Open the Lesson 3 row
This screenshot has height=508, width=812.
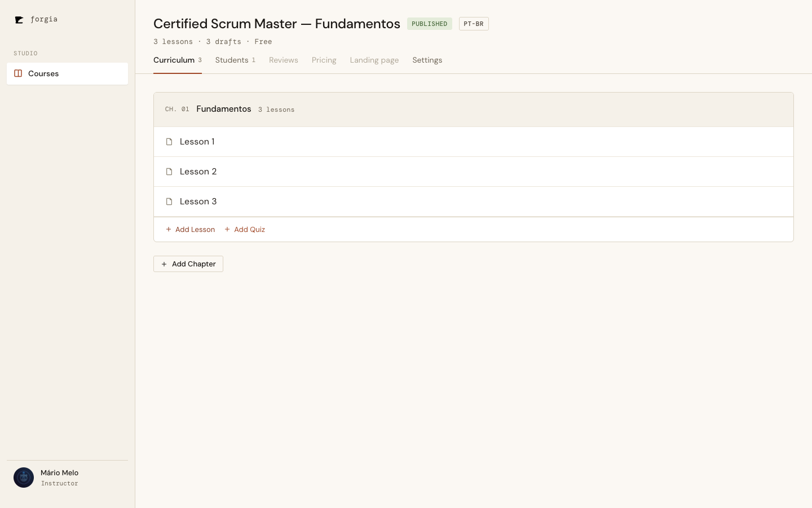coord(474,202)
